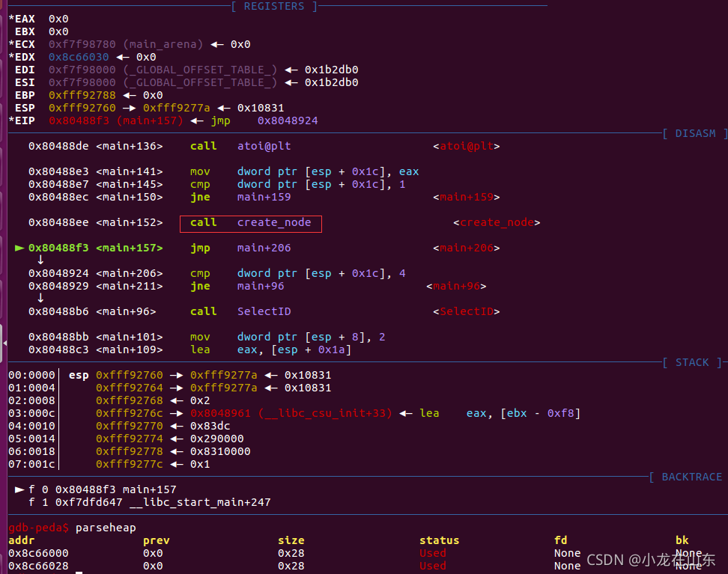
Task: Click the jmp main+206 operand
Action: tap(264, 248)
